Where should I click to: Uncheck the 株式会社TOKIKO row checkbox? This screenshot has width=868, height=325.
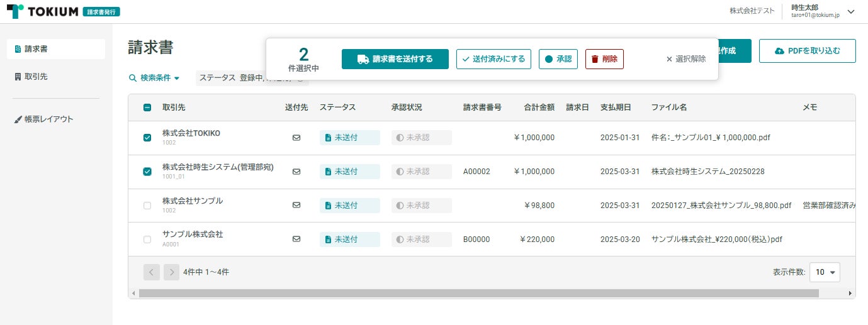pyautogui.click(x=147, y=138)
